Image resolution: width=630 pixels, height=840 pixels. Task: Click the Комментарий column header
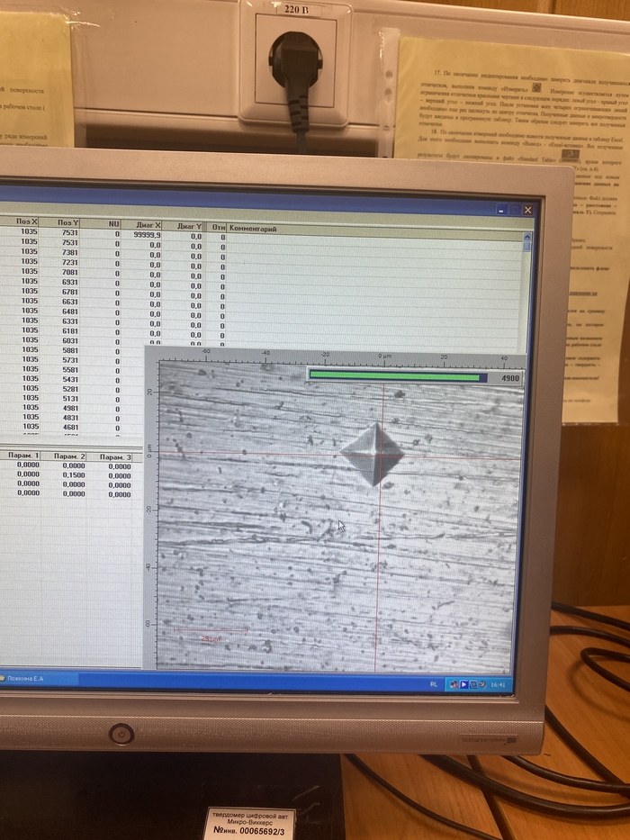tap(373, 230)
